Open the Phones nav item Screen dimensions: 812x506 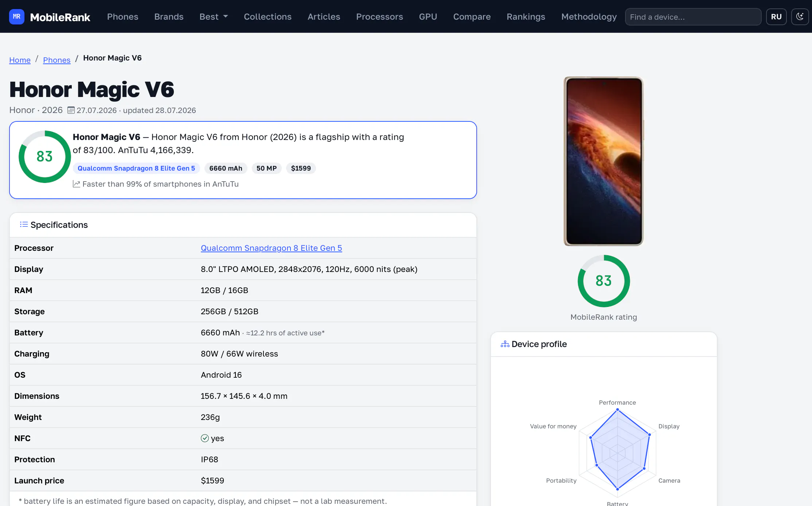[123, 17]
